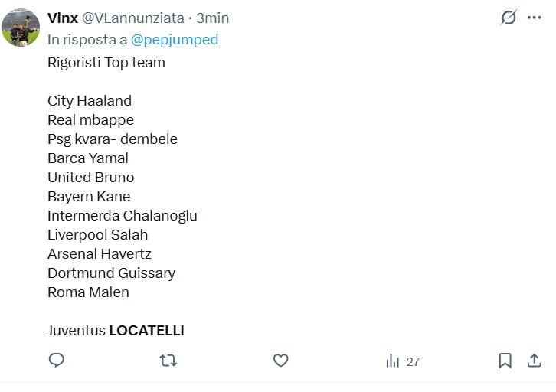Click the bold LOCATELLI text
This screenshot has width=556, height=392.
click(x=146, y=331)
